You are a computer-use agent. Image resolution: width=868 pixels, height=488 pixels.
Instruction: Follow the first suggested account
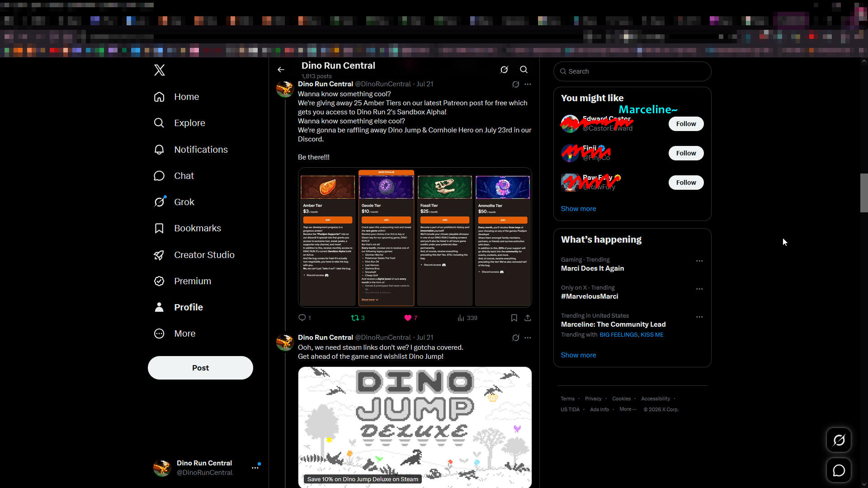point(686,124)
